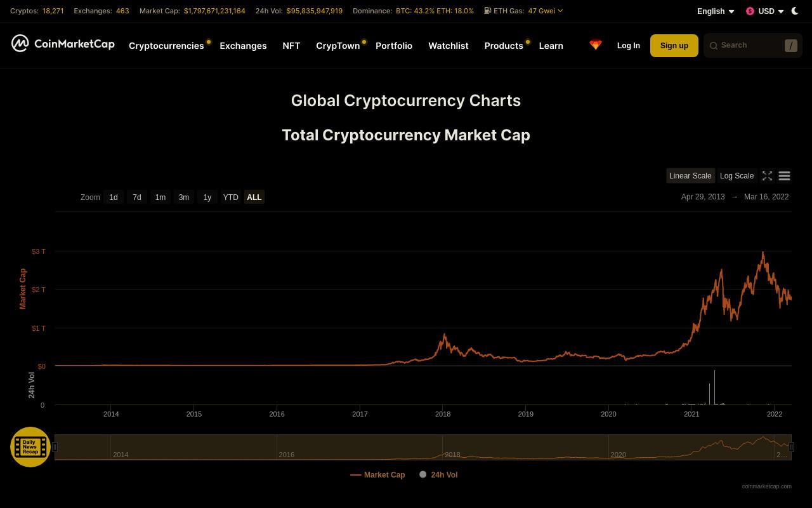Open the Products menu
Screen dimensions: 812x508
pos(504,46)
